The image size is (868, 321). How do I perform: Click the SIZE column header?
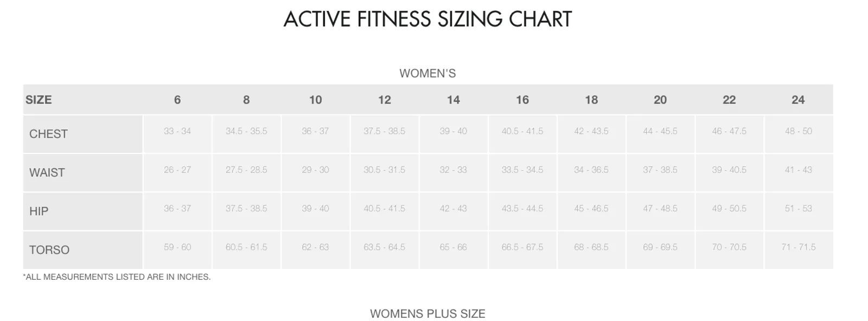(x=39, y=100)
